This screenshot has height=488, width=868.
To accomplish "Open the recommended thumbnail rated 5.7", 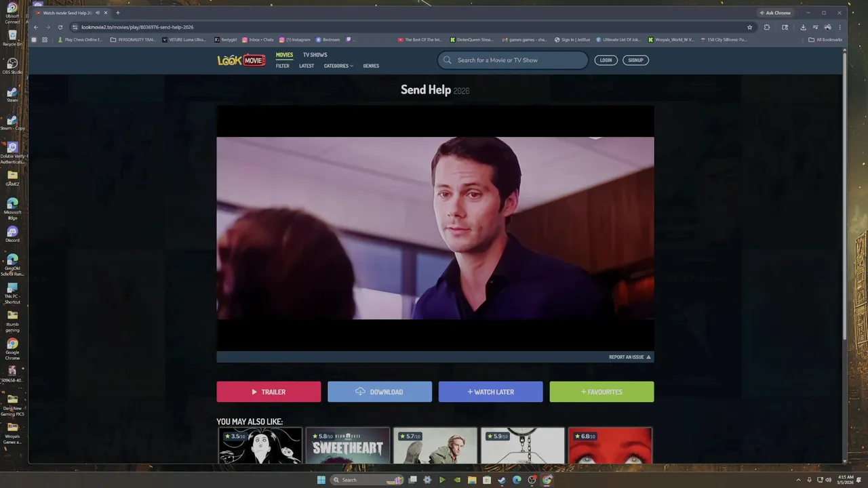I will tap(435, 446).
